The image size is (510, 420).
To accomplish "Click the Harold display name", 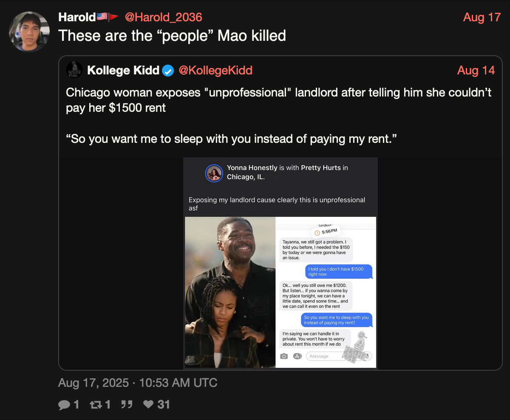I will tap(76, 17).
